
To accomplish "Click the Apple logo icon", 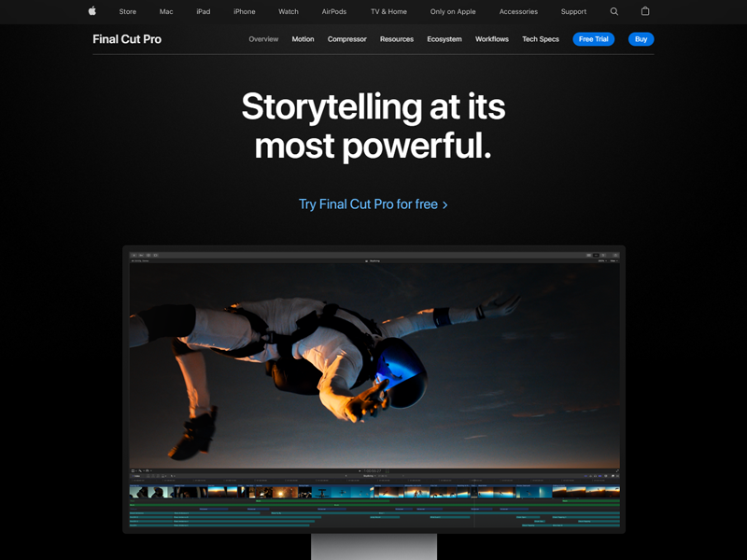I will [x=92, y=11].
